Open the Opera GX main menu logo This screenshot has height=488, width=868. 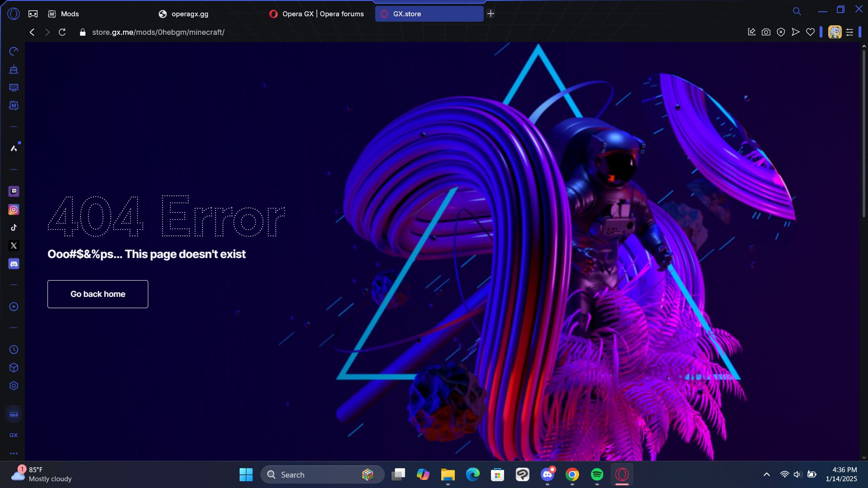(x=14, y=14)
